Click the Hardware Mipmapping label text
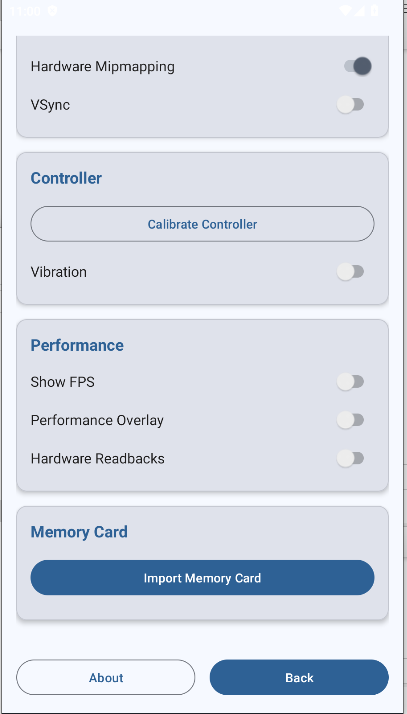Screen dimensions: 407x714 click(x=102, y=67)
